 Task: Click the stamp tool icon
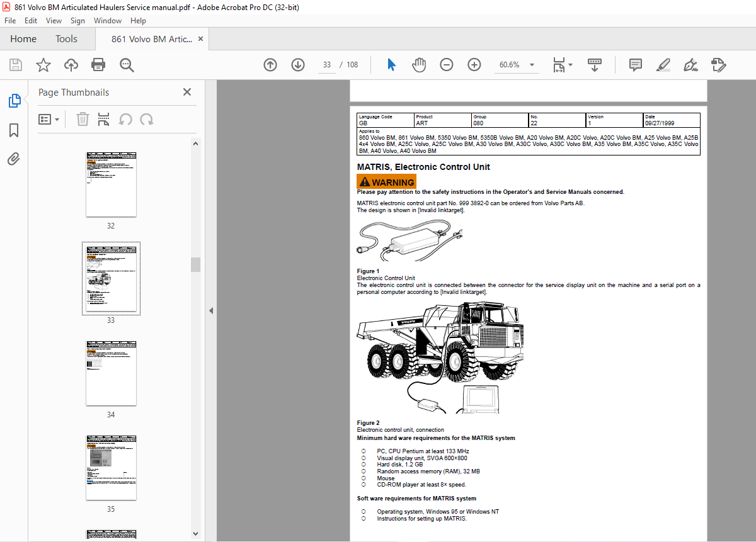[718, 65]
